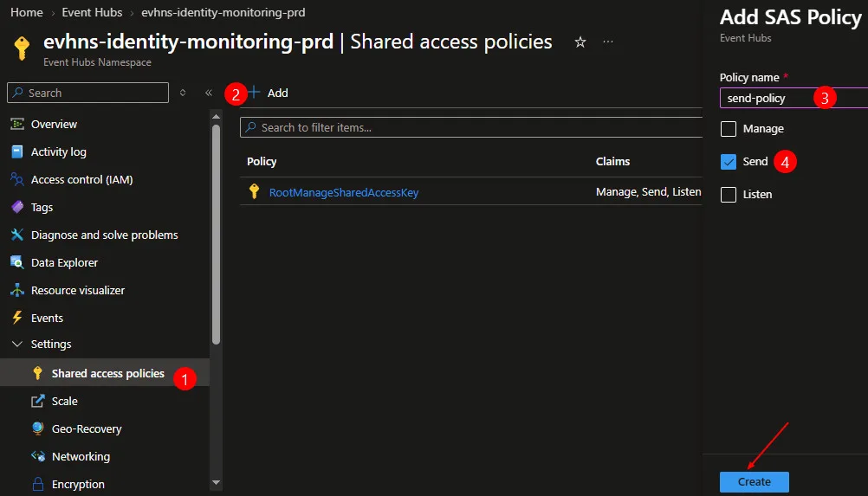868x496 pixels.
Task: Click the Networking icon
Action: (37, 456)
